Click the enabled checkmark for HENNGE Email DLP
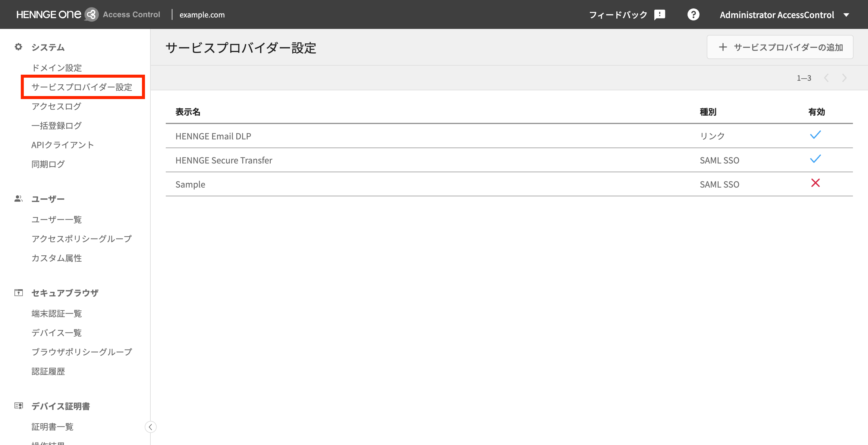The height and width of the screenshot is (445, 868). tap(816, 135)
